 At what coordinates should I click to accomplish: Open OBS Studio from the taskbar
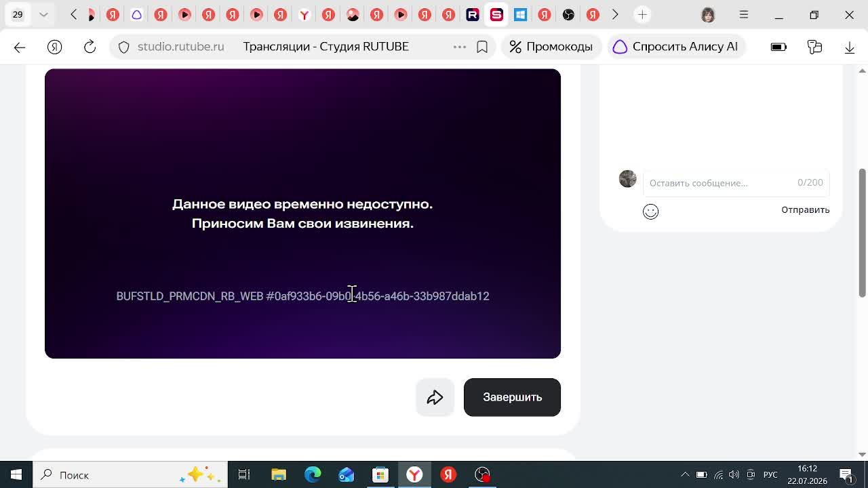[482, 474]
